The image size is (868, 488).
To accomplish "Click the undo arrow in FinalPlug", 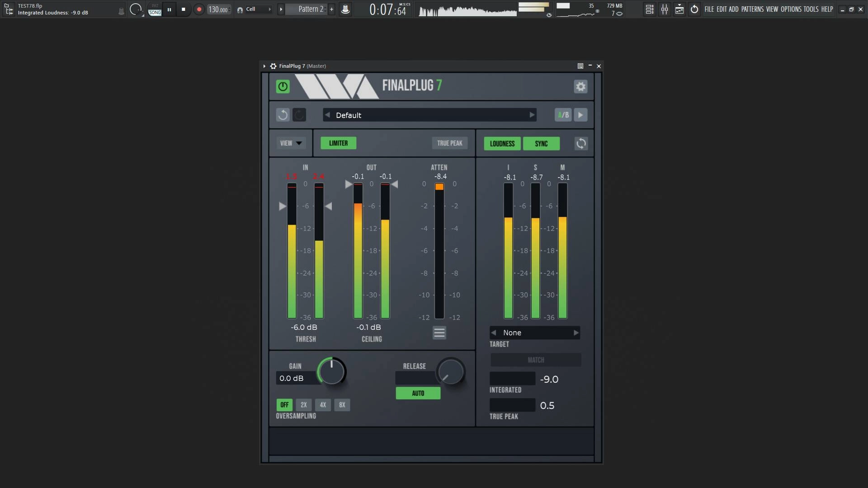I will click(283, 115).
